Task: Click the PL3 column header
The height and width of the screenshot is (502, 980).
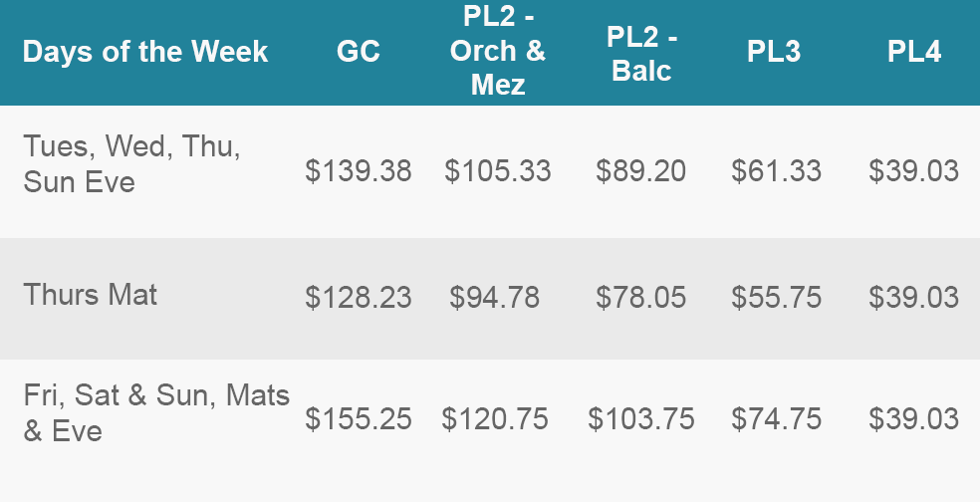Action: tap(774, 51)
